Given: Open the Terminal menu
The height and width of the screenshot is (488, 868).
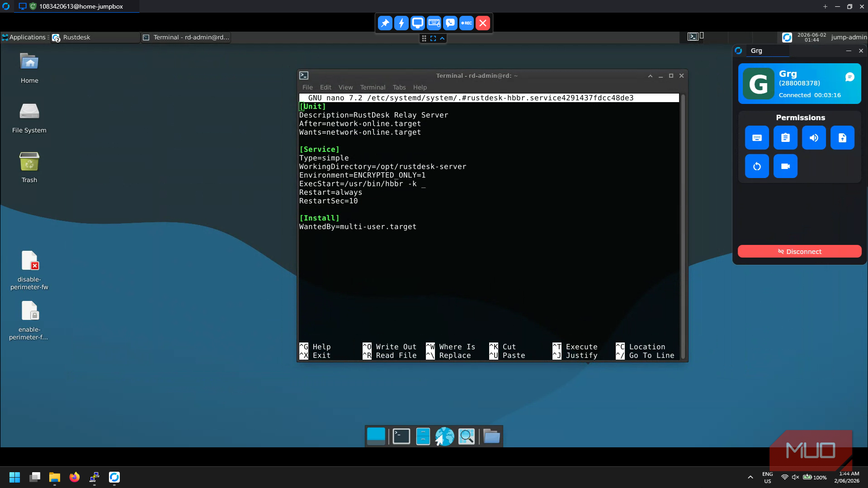Looking at the screenshot, I should [373, 88].
